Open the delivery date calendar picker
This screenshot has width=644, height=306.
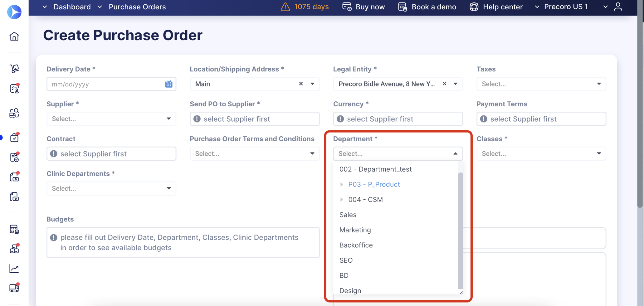coord(168,84)
